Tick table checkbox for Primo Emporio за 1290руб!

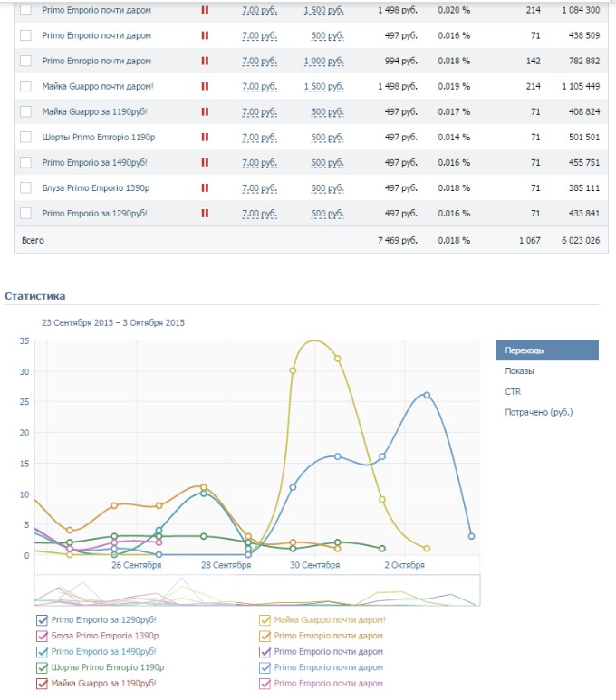pos(26,214)
